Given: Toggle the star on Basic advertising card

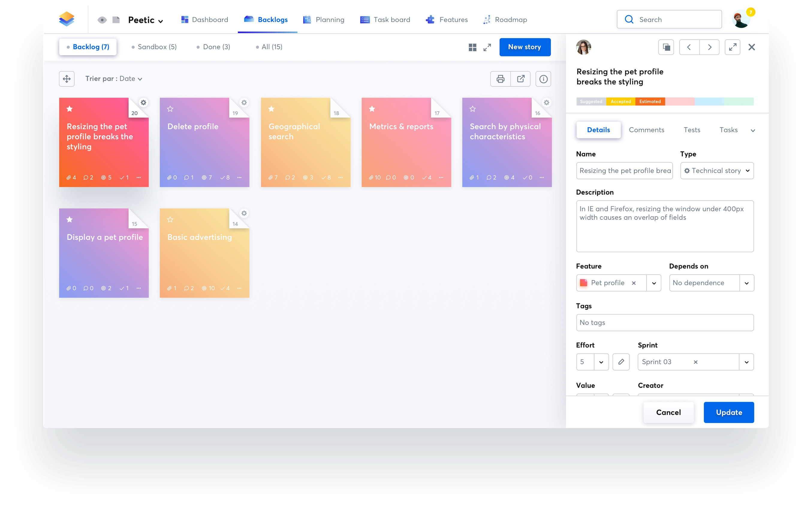Looking at the screenshot, I should coord(170,219).
